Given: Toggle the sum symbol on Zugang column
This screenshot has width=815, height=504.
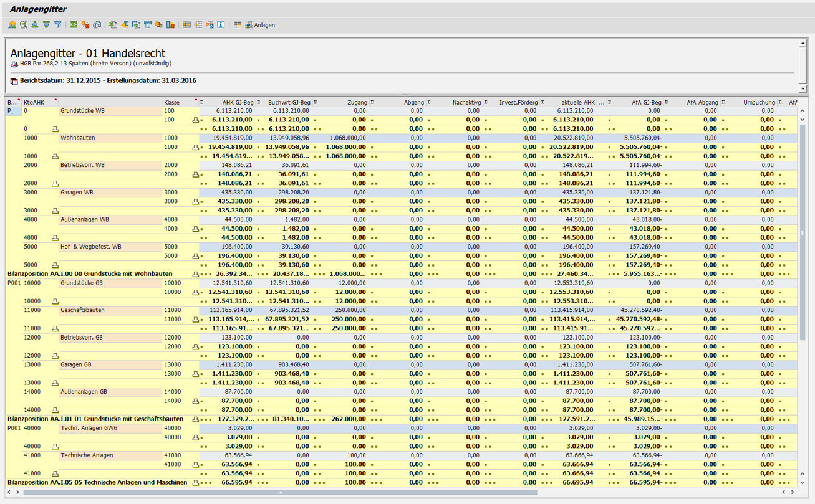Looking at the screenshot, I should (x=372, y=102).
